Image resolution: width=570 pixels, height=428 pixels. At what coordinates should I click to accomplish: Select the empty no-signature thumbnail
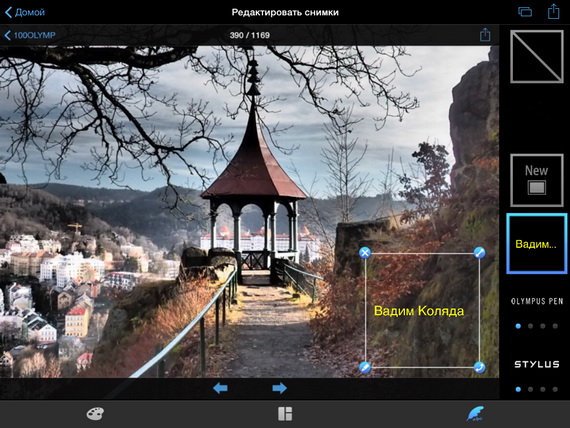pyautogui.click(x=537, y=56)
